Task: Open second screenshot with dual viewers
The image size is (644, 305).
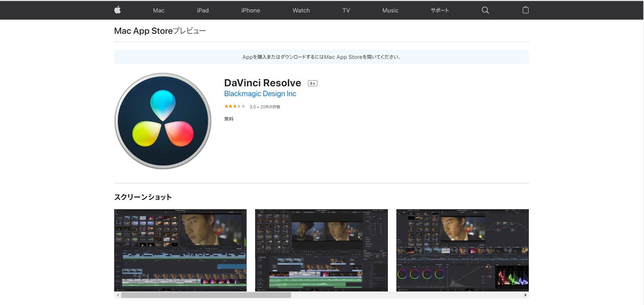Action: click(321, 250)
